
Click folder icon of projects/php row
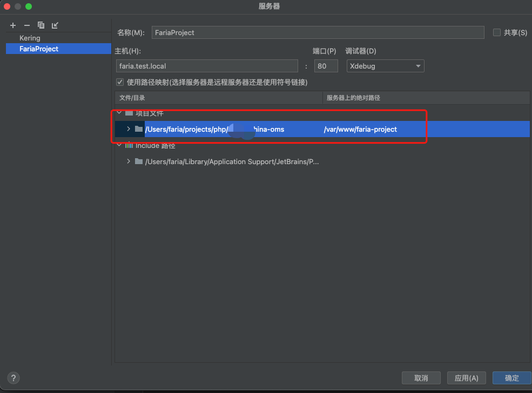click(x=139, y=129)
